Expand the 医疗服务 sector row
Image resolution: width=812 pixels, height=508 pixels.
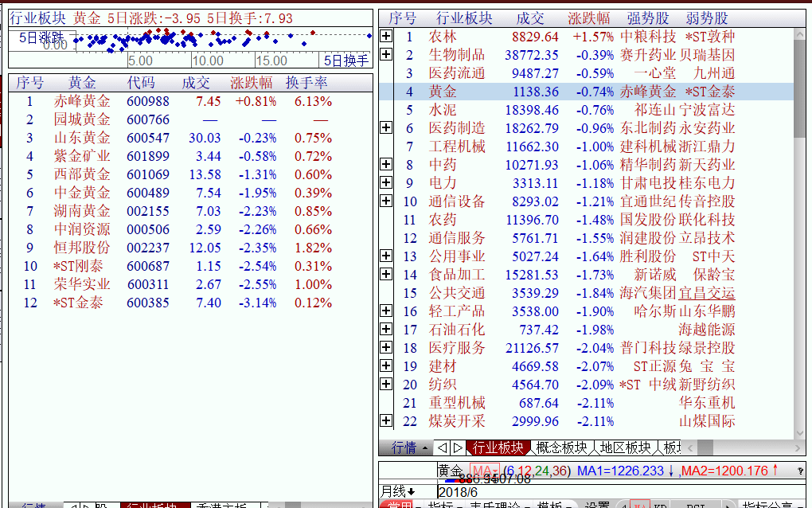pos(386,347)
